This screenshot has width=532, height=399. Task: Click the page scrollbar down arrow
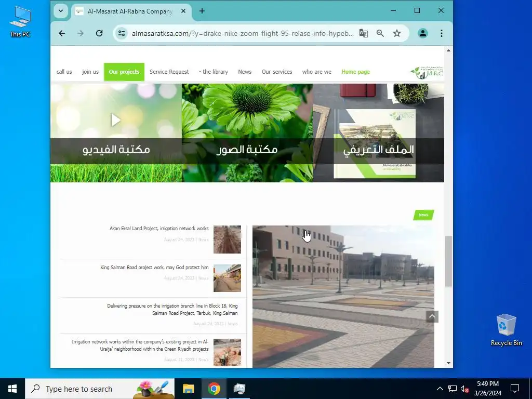coord(448,363)
